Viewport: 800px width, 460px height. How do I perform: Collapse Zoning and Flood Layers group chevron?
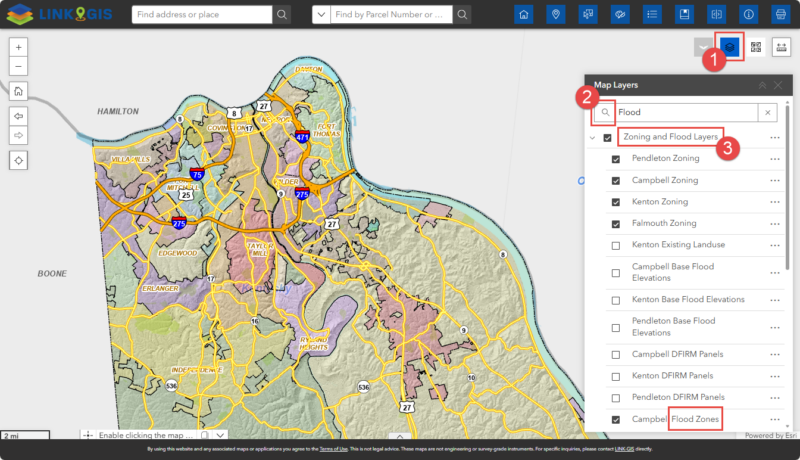tap(592, 138)
